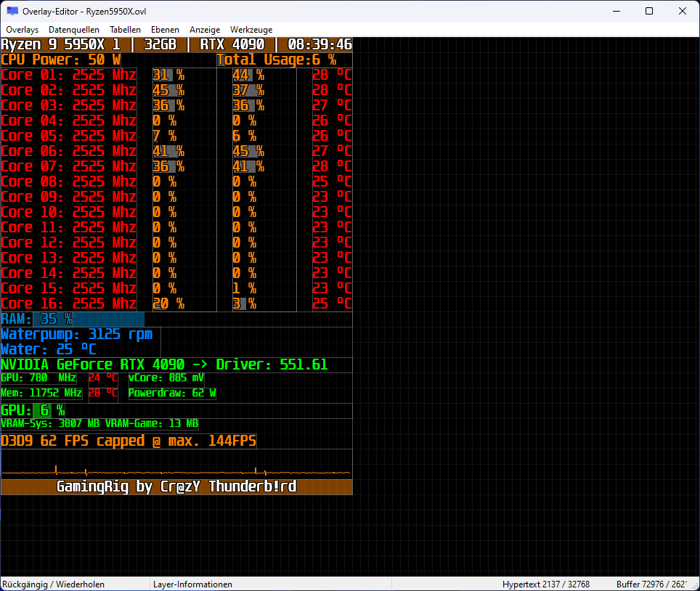Click the 28 °C temperature of Core 01
This screenshot has height=591, width=700.
[x=332, y=75]
